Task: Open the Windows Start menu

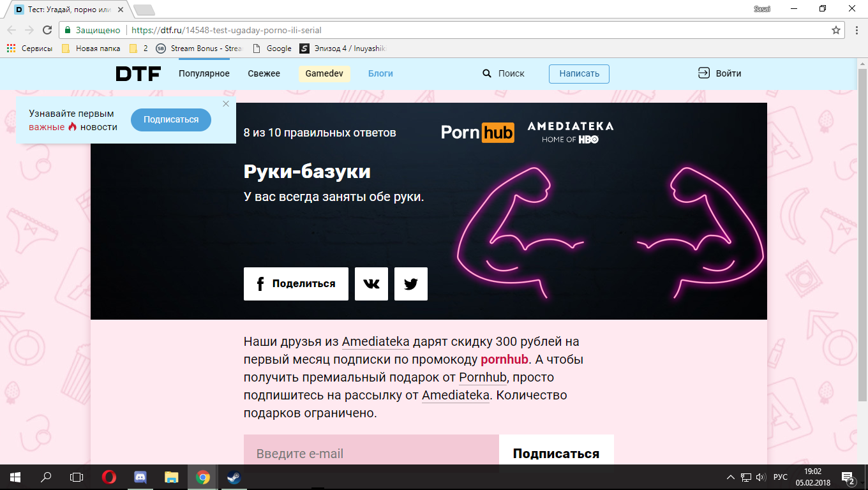Action: click(15, 477)
